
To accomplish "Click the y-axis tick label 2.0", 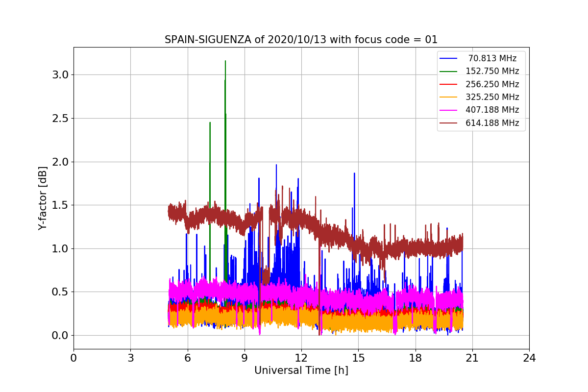I will click(61, 162).
